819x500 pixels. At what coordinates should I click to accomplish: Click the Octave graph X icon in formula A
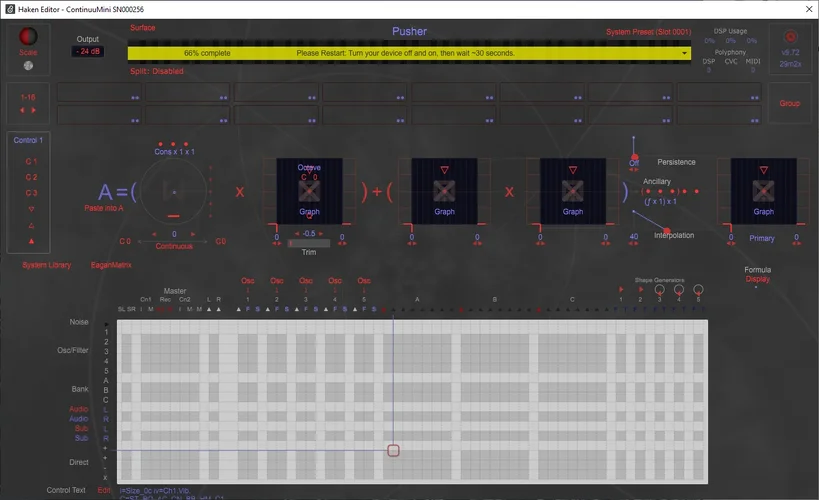[x=309, y=191]
